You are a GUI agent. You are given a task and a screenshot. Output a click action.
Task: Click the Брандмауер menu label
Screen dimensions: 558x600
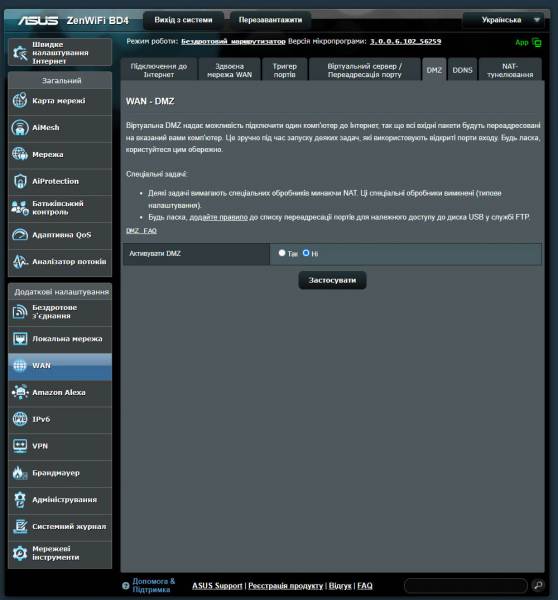(x=56, y=473)
